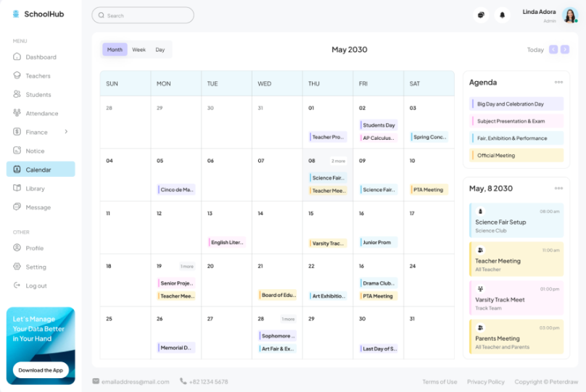
Task: Open Students in the sidebar menu
Action: point(38,94)
